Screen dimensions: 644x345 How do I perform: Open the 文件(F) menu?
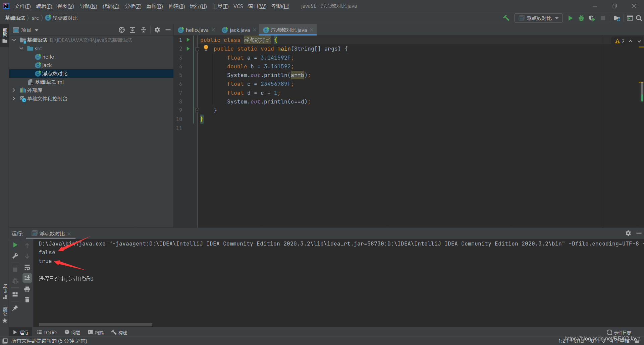(22, 6)
